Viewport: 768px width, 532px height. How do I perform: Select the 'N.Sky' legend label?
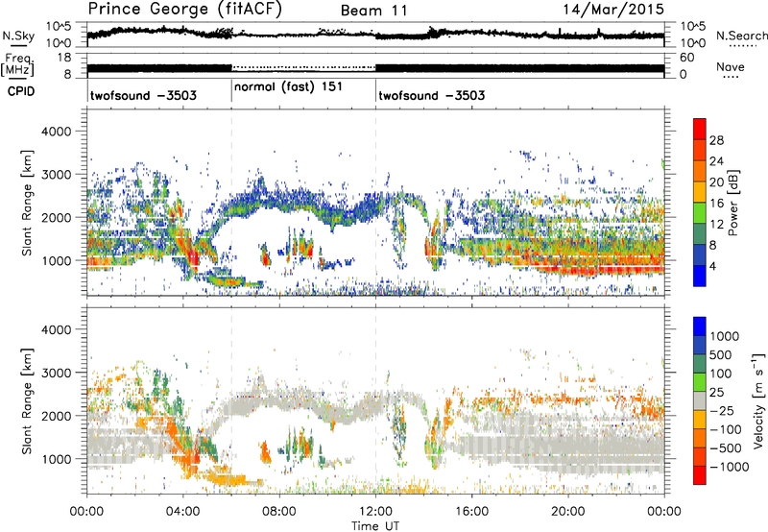[x=18, y=36]
